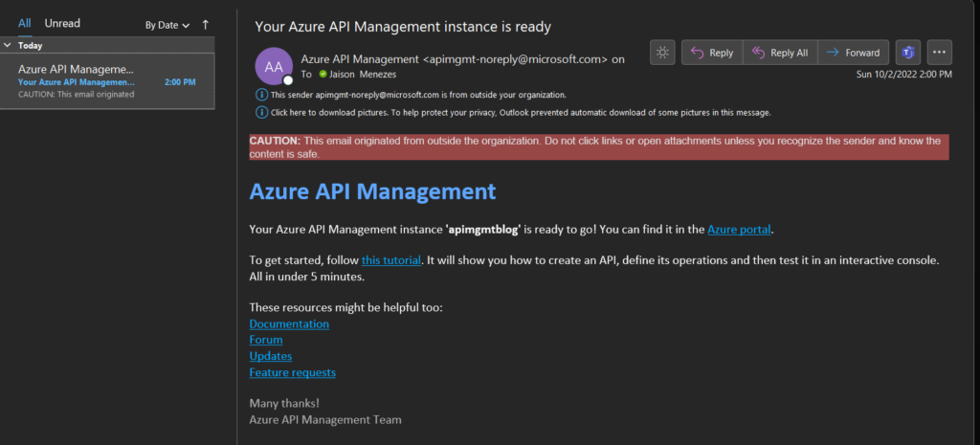
Task: Click the Azure API Management heading in body
Action: pos(372,191)
